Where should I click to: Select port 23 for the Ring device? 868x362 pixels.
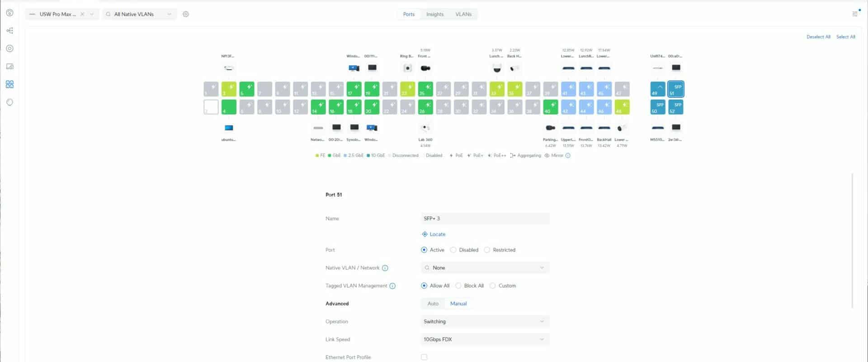[x=408, y=89]
